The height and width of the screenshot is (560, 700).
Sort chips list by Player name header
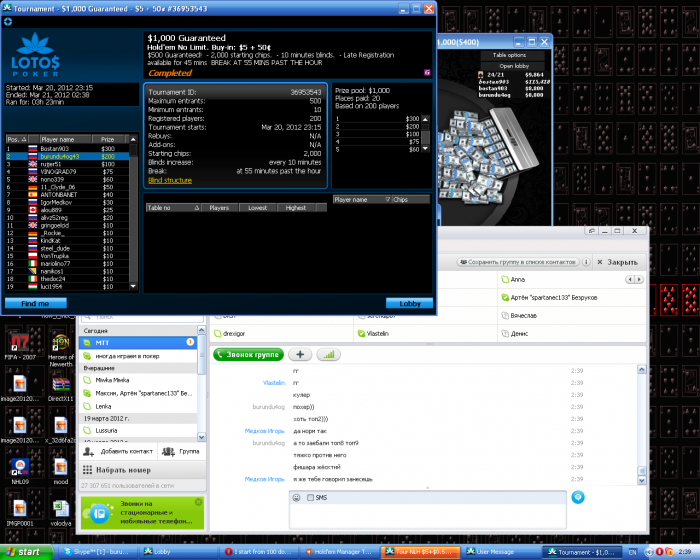pyautogui.click(x=362, y=200)
